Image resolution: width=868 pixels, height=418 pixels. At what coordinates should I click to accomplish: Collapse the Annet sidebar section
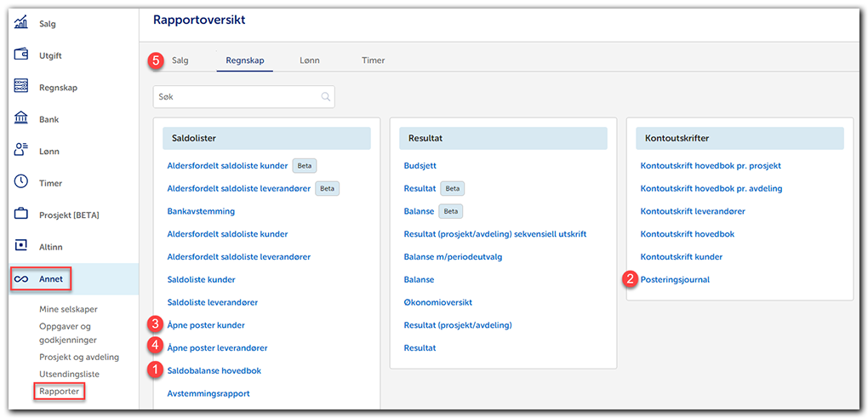[x=51, y=278]
